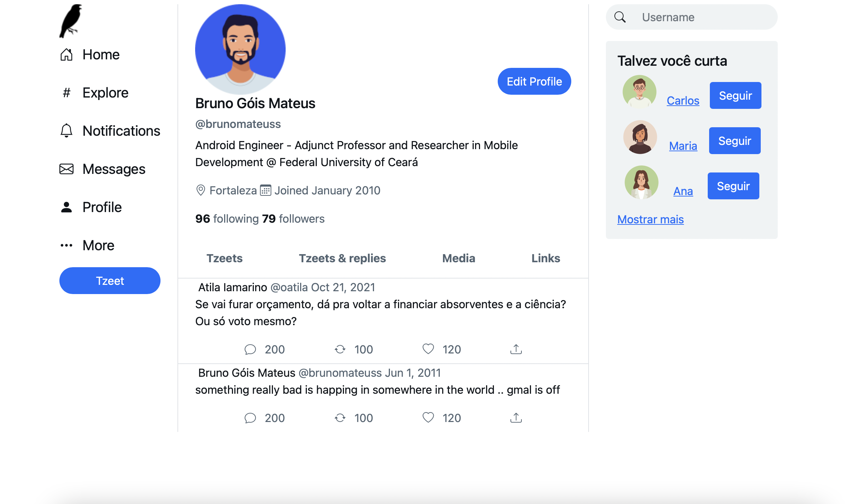Open Notifications via the bell icon
Screen dimensions: 847x504
click(66, 131)
